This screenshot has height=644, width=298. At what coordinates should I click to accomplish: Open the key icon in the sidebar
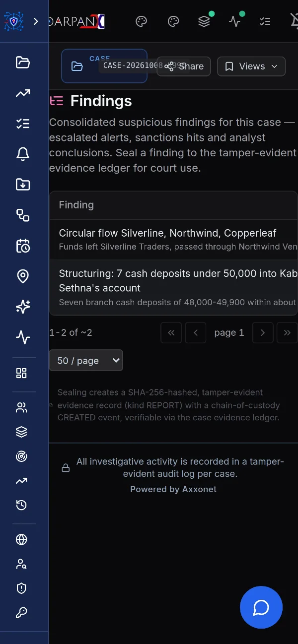pyautogui.click(x=21, y=613)
